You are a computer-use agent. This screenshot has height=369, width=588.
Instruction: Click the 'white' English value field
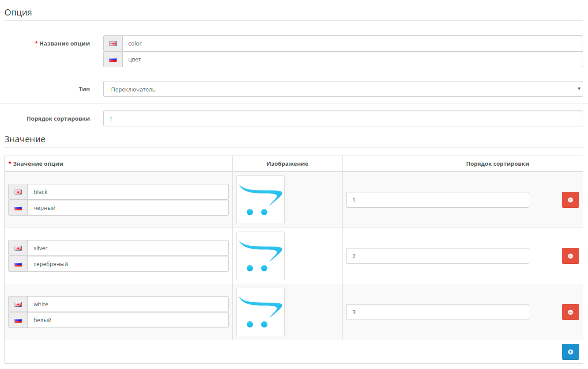pyautogui.click(x=128, y=304)
